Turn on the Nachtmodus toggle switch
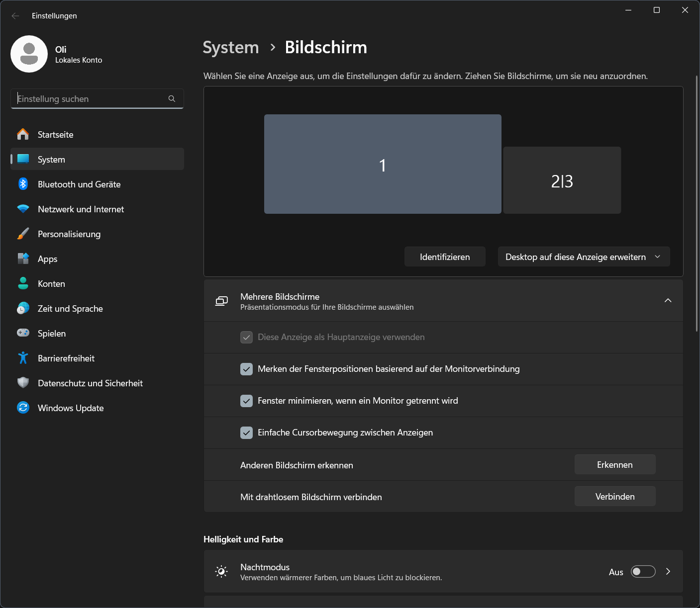This screenshot has height=608, width=700. click(643, 572)
